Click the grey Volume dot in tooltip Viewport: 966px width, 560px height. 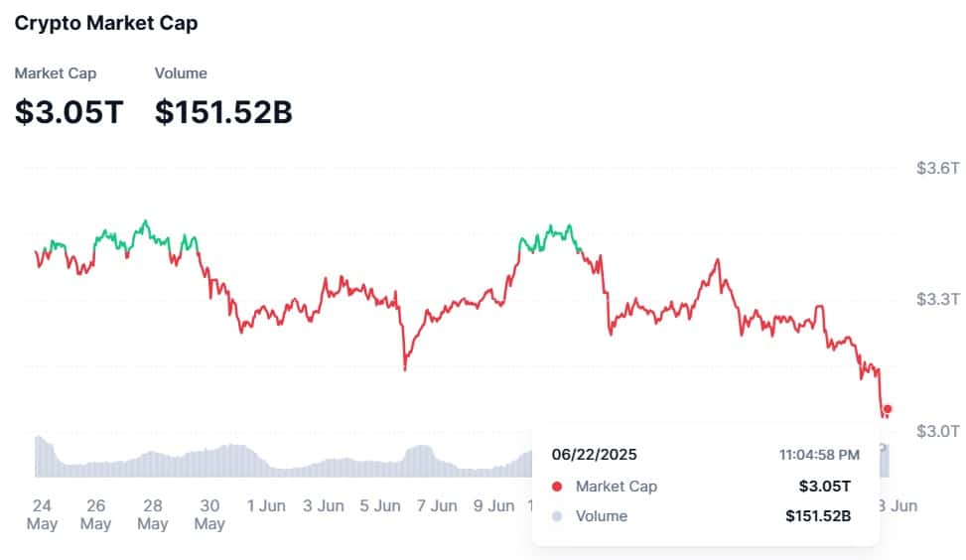(x=557, y=516)
